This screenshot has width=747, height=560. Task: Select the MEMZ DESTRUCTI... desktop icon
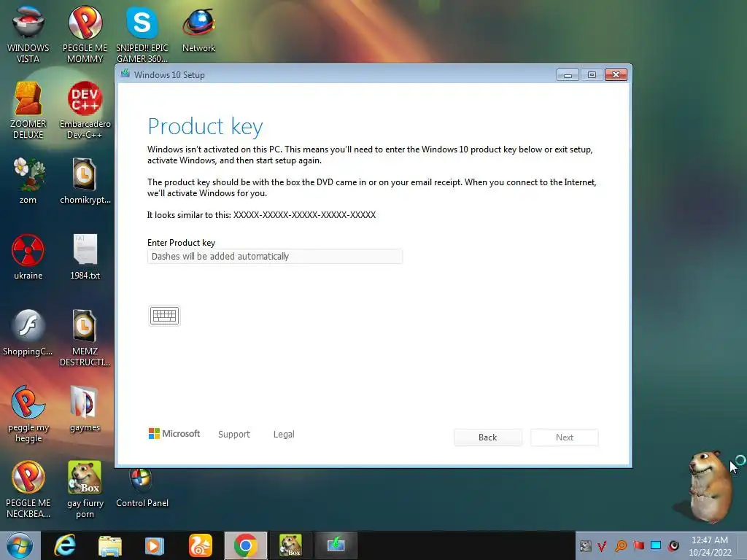(x=85, y=337)
